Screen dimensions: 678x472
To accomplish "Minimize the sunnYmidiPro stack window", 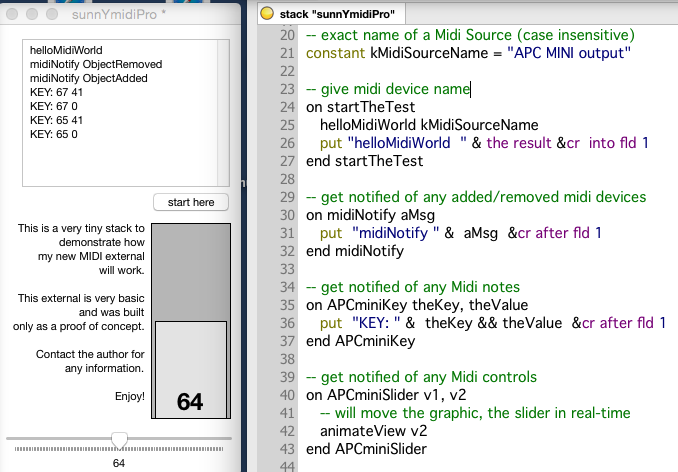I will coord(33,16).
